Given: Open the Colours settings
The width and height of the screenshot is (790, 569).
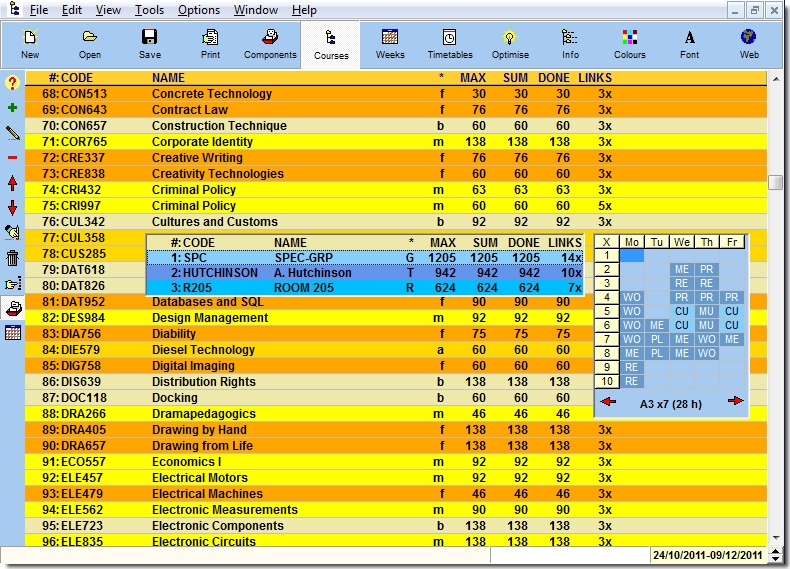Looking at the screenshot, I should pyautogui.click(x=630, y=44).
